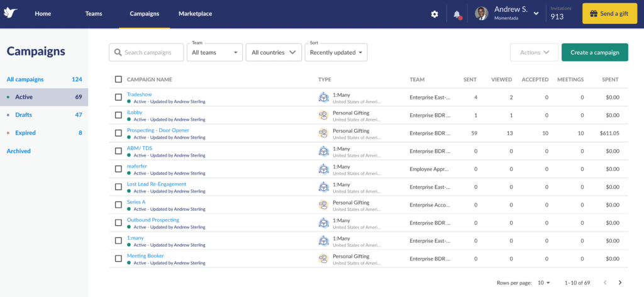The width and height of the screenshot is (644, 297).
Task: Open the All teams dropdown
Action: [x=214, y=52]
